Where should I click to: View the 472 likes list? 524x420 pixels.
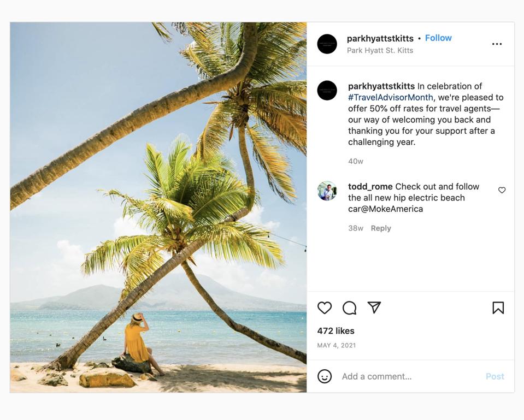point(335,331)
